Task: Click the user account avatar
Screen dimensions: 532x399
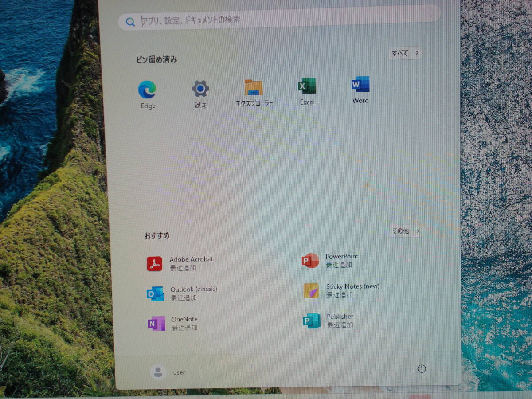Action: [157, 372]
